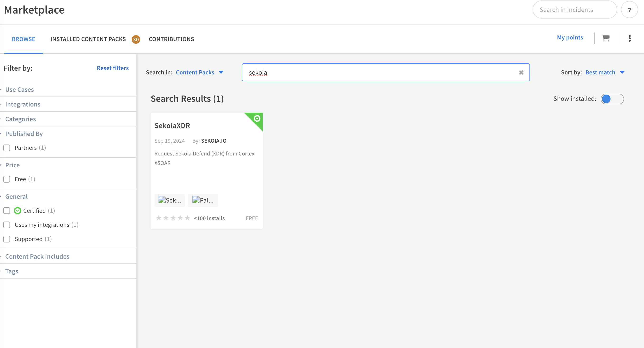Open the shopping cart

click(605, 38)
